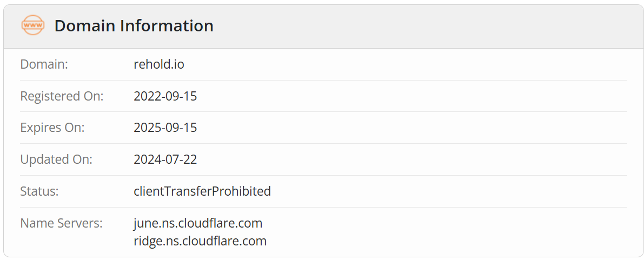Click the Updated On: label
The height and width of the screenshot is (260, 644).
point(56,159)
